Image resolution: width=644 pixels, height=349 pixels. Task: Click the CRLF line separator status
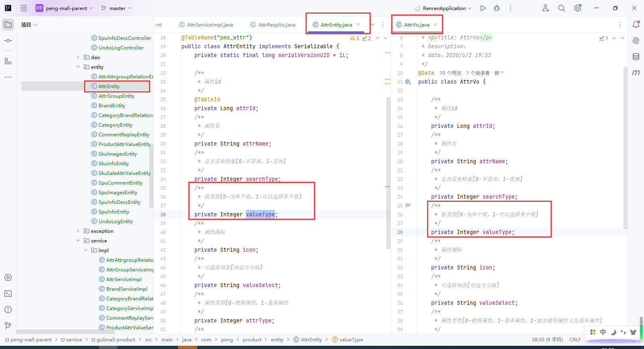575,340
